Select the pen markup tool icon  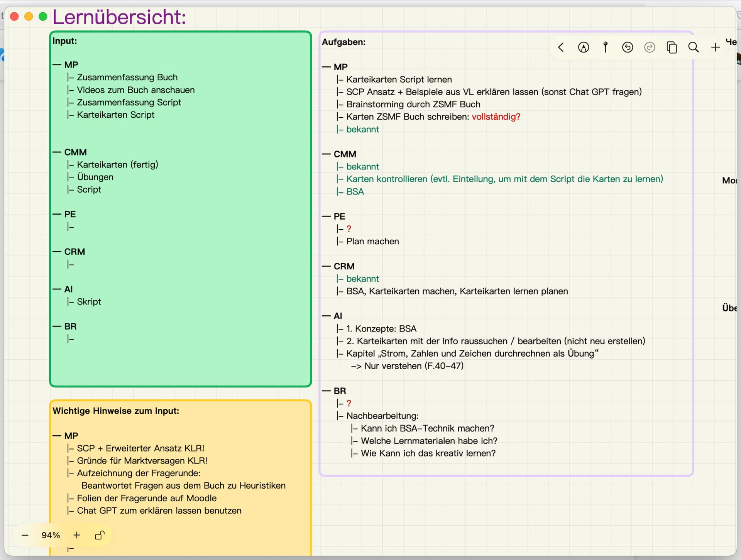tap(584, 47)
